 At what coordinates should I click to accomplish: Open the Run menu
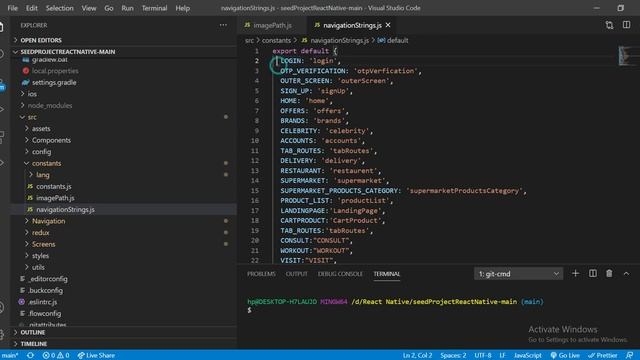point(127,8)
